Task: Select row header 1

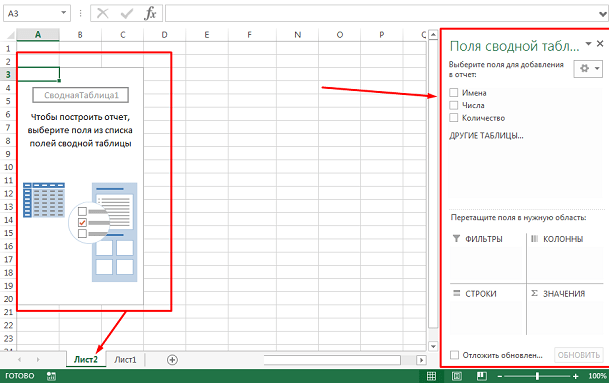Action: coord(8,49)
